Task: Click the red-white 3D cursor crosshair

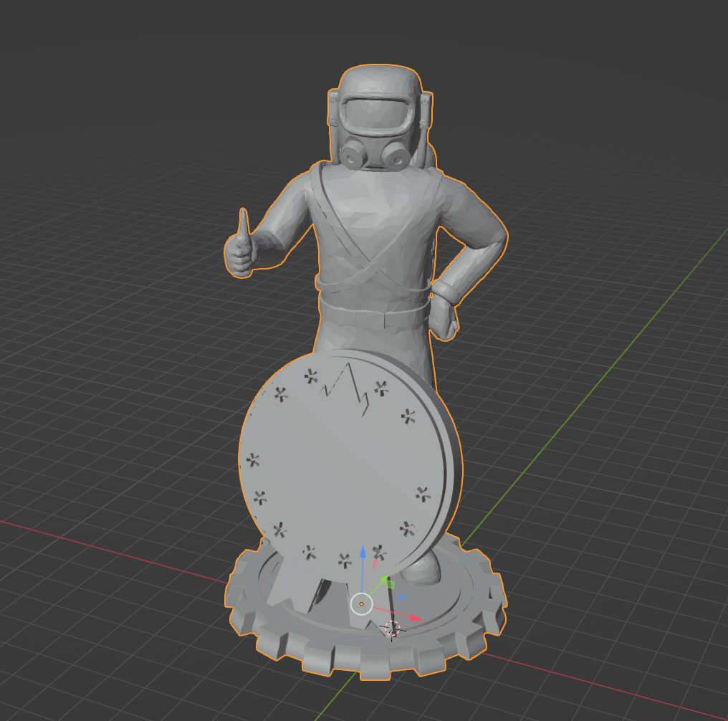Action: [393, 628]
